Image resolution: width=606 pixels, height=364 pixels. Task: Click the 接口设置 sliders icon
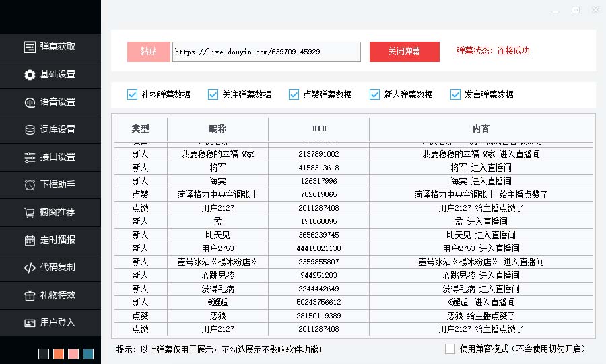coord(30,157)
